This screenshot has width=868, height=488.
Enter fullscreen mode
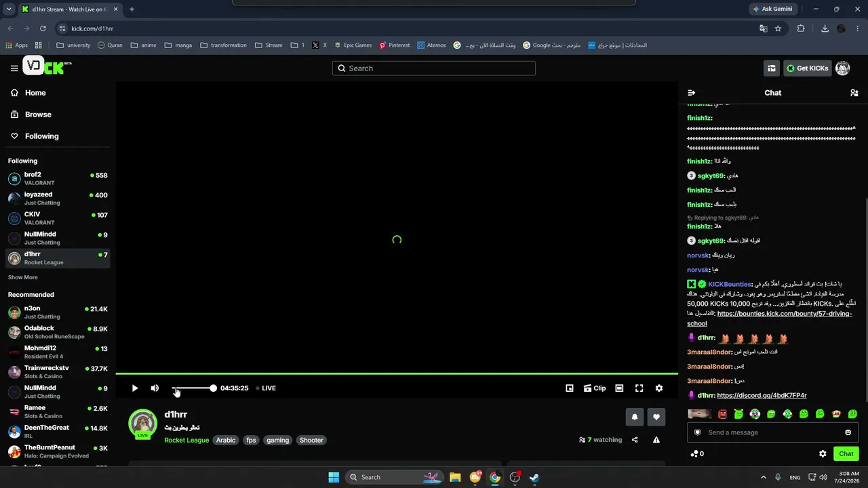(639, 388)
